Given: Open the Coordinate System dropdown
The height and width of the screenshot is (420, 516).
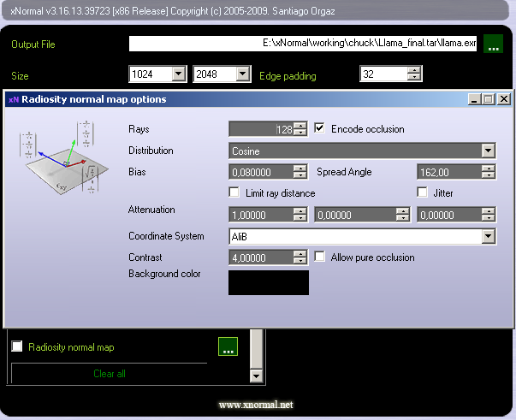Looking at the screenshot, I should tap(488, 236).
